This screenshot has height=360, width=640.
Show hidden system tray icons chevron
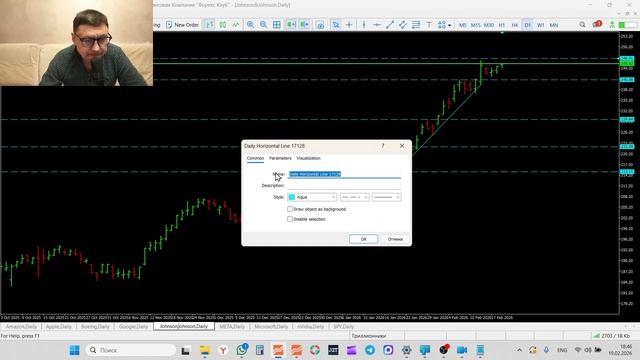pos(519,350)
